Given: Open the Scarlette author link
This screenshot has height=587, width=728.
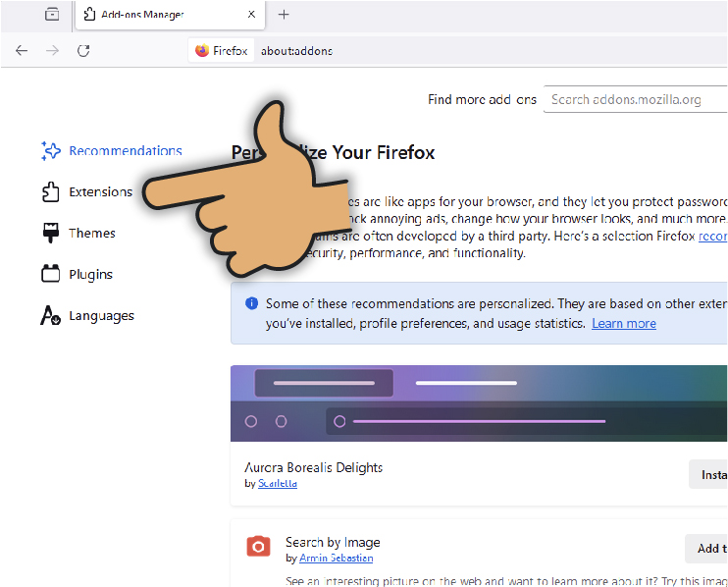Looking at the screenshot, I should coord(278,484).
